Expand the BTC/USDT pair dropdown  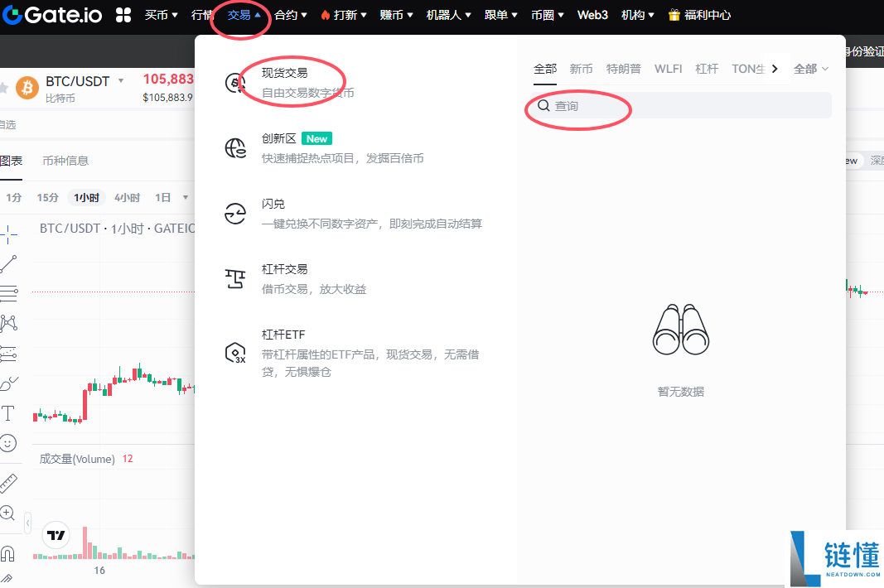[x=121, y=80]
